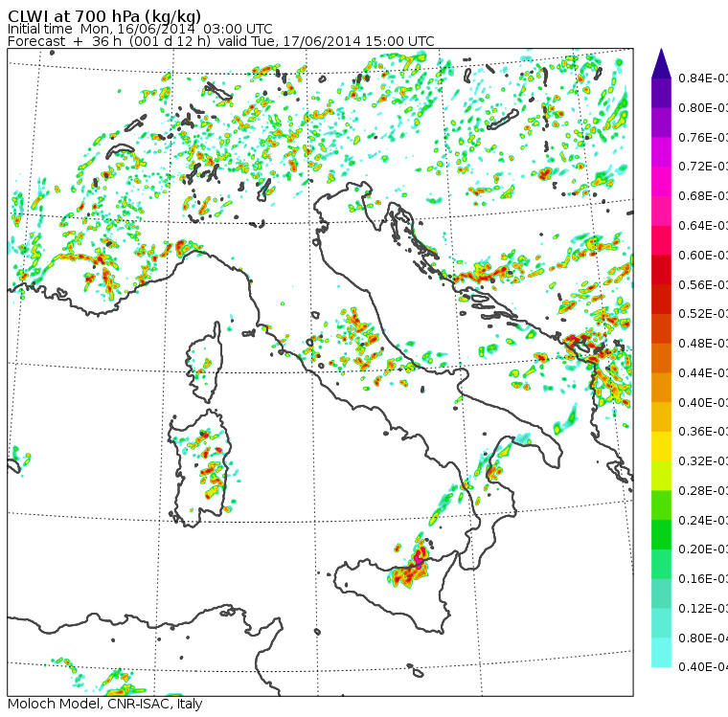Image resolution: width=728 pixels, height=717 pixels.
Task: Select the 0.64E-03 colorbar label
Action: tap(703, 226)
